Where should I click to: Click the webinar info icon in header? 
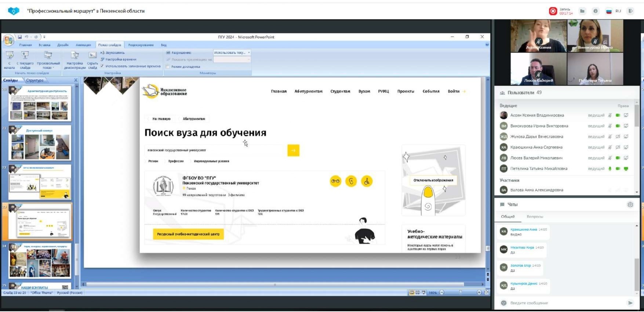(x=595, y=11)
